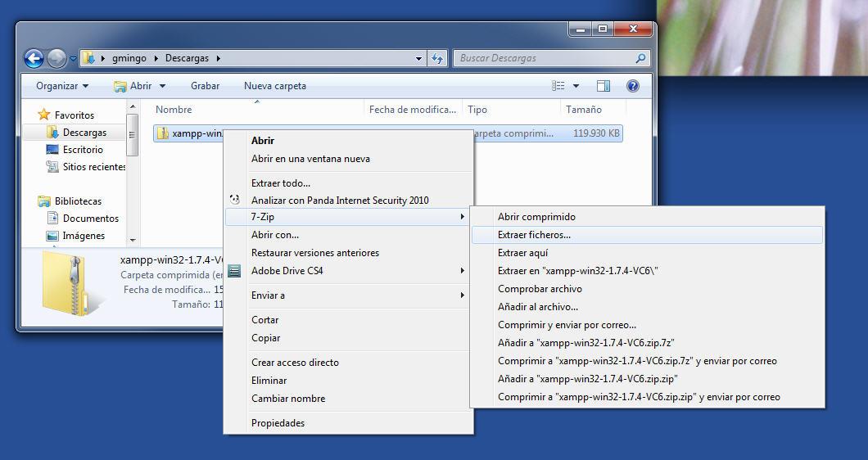Open the Enviar a submenu

269,295
